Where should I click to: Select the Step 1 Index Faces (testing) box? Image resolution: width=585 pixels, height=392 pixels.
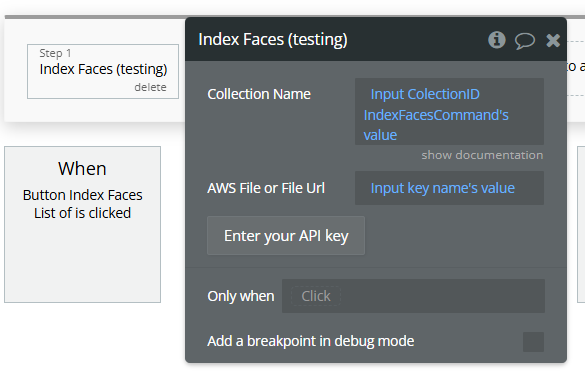coord(103,71)
